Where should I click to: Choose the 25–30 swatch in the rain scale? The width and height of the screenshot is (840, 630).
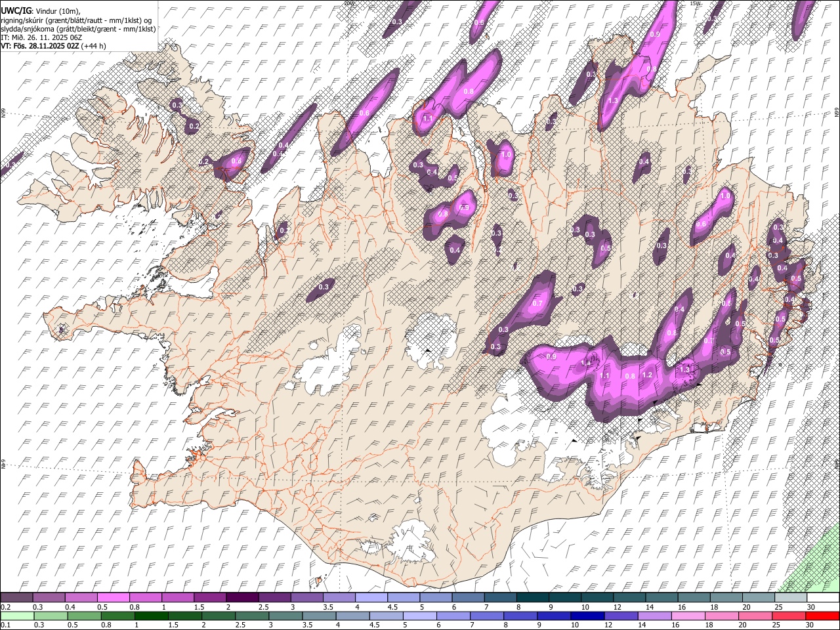(x=789, y=616)
